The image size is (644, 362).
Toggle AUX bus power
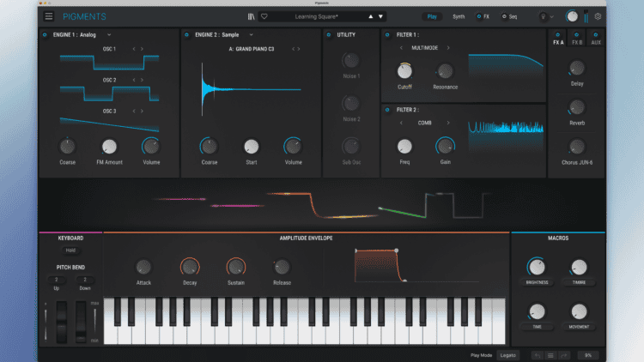coord(596,34)
